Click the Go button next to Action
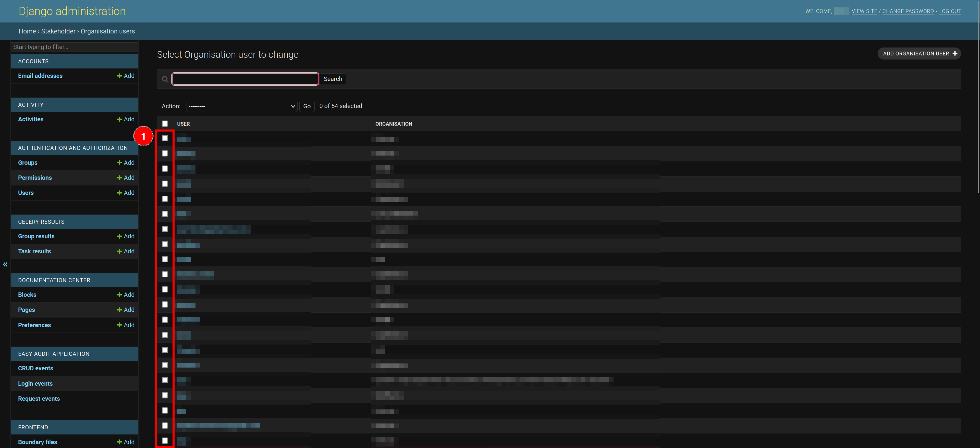This screenshot has height=448, width=980. [x=306, y=106]
